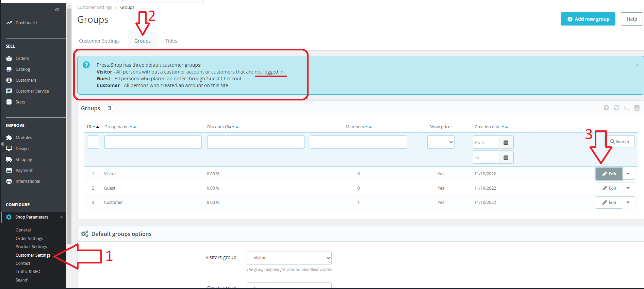
Task: Open the Dashboard from the sidebar
Action: [x=26, y=23]
